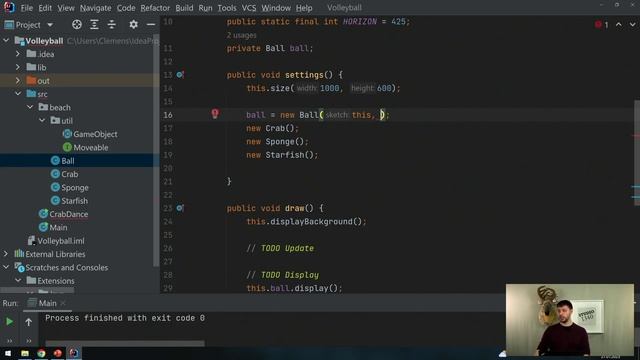Open the Build menu

pyautogui.click(x=184, y=8)
